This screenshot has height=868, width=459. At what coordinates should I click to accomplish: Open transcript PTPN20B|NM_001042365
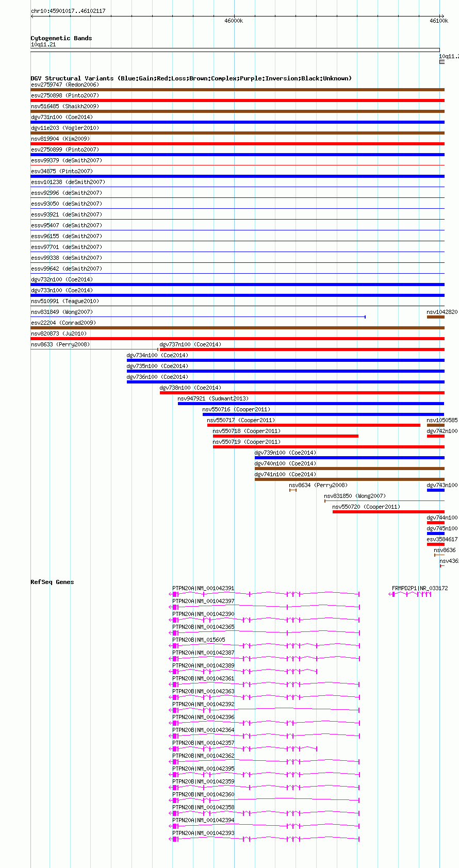pos(203,627)
